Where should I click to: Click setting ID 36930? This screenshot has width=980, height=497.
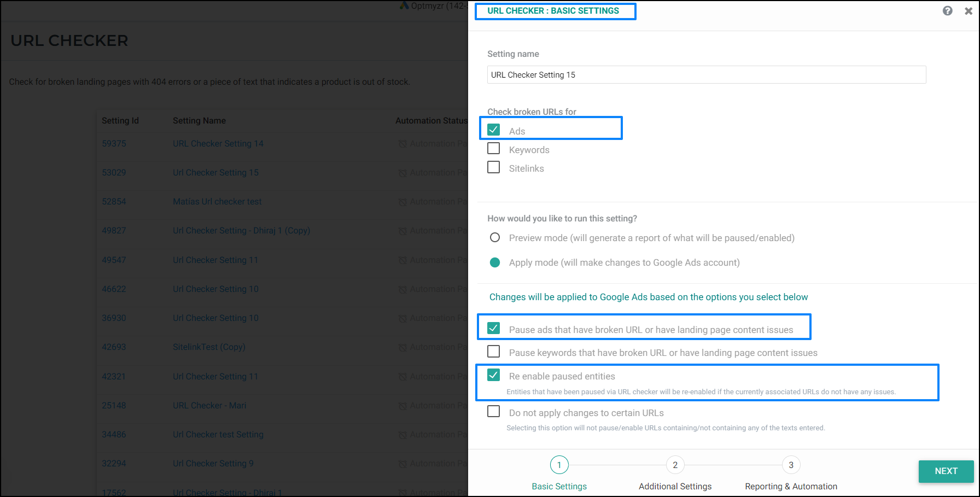click(114, 318)
